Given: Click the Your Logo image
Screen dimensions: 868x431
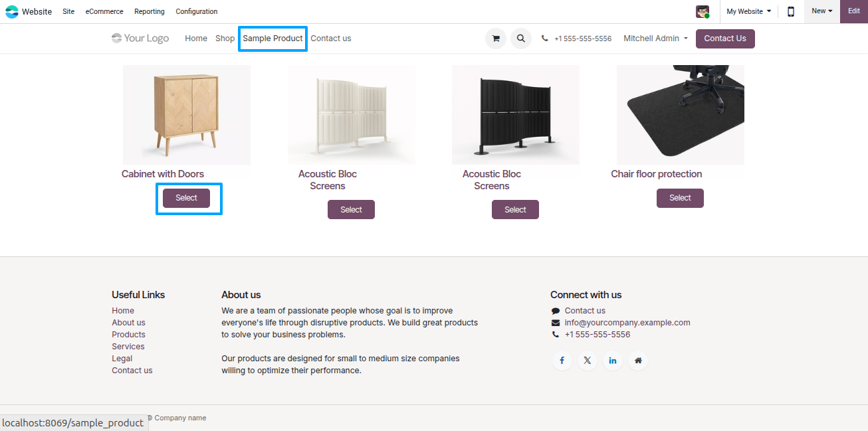Looking at the screenshot, I should point(140,39).
